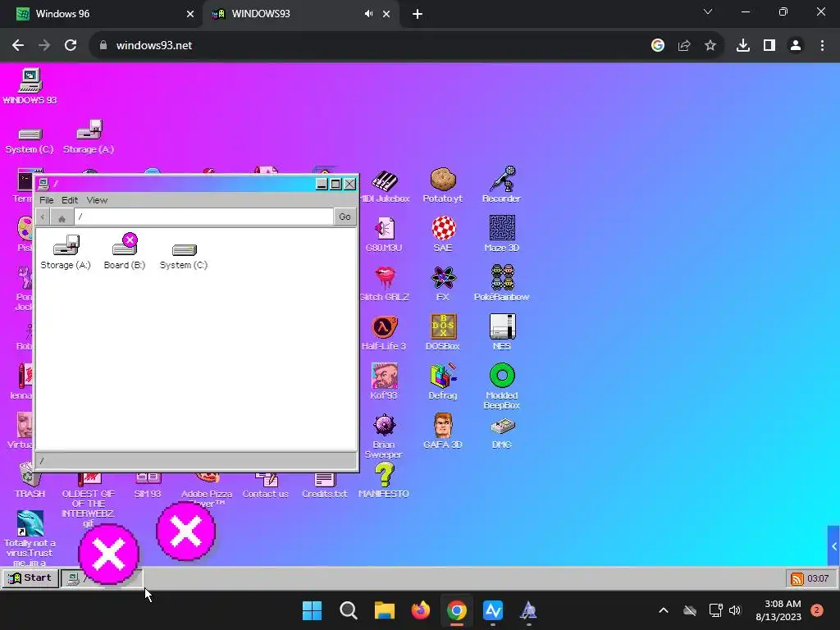Image resolution: width=840 pixels, height=630 pixels.
Task: Open TRASH bin icon
Action: [x=30, y=481]
